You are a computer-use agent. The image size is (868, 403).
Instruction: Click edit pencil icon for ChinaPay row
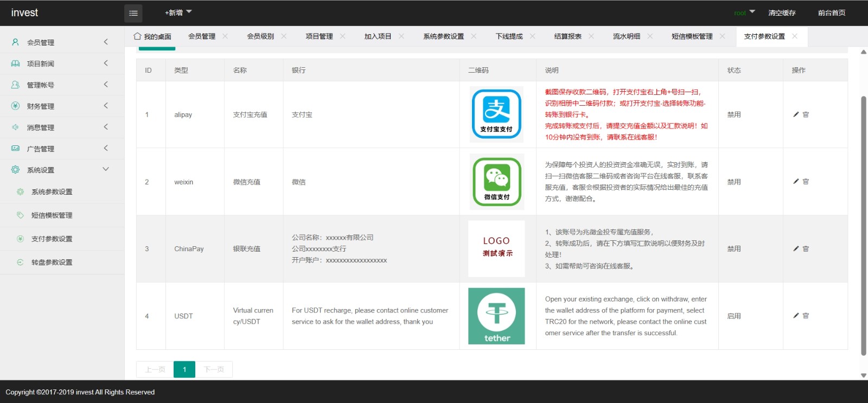tap(796, 248)
